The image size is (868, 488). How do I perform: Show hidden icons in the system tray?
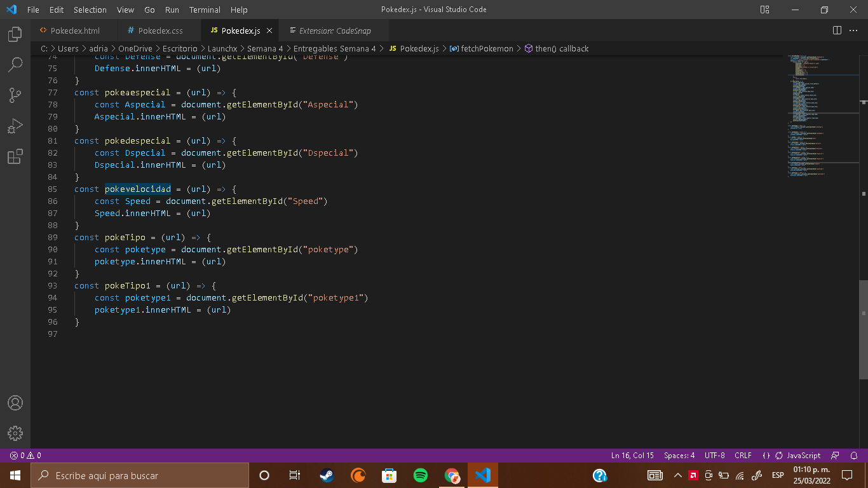point(678,475)
